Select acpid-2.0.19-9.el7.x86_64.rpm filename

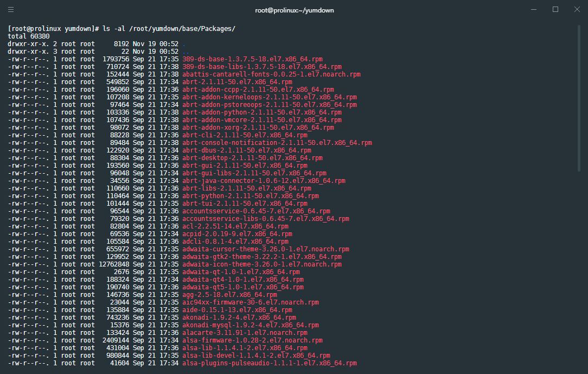[237, 234]
